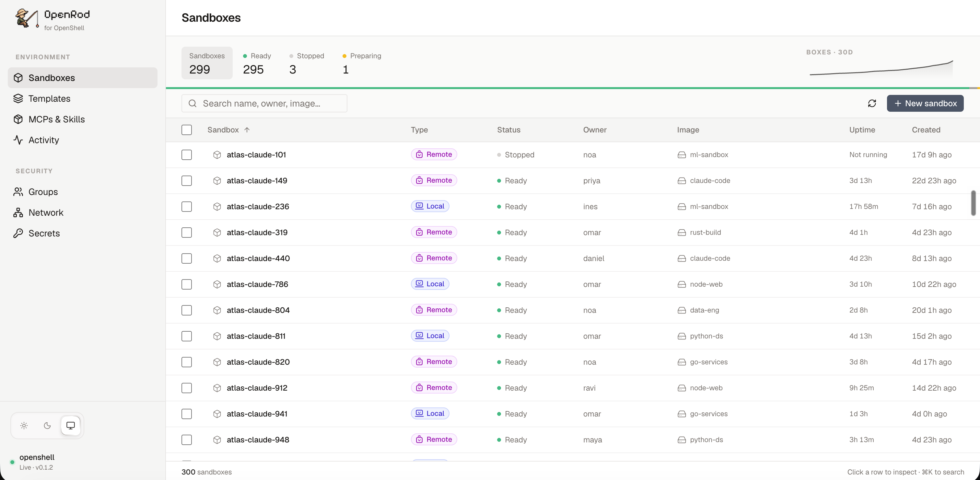The height and width of the screenshot is (480, 980).
Task: Click the node-web image icon for atlas-claude-912
Action: (681, 388)
